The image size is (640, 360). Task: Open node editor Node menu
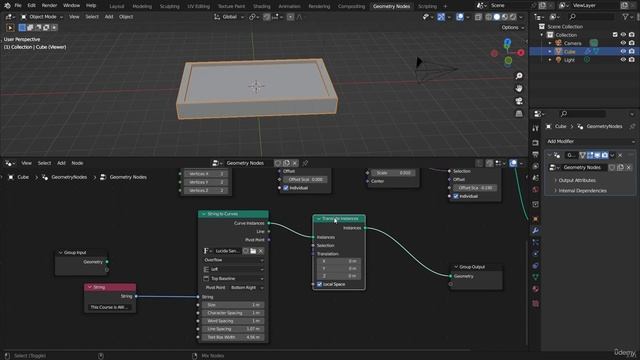point(77,163)
